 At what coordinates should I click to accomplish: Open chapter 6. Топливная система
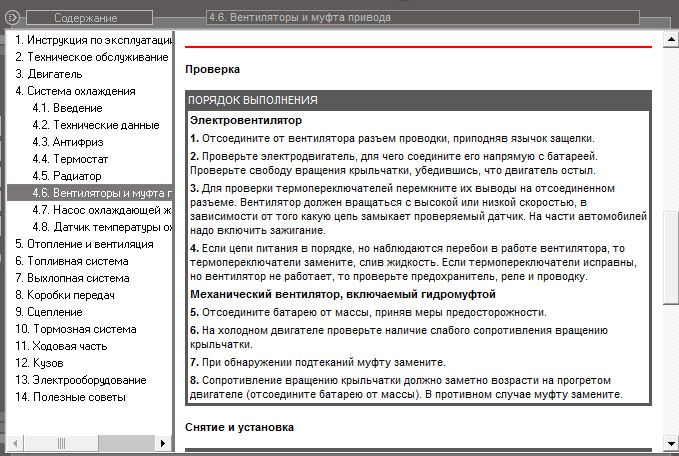[71, 261]
